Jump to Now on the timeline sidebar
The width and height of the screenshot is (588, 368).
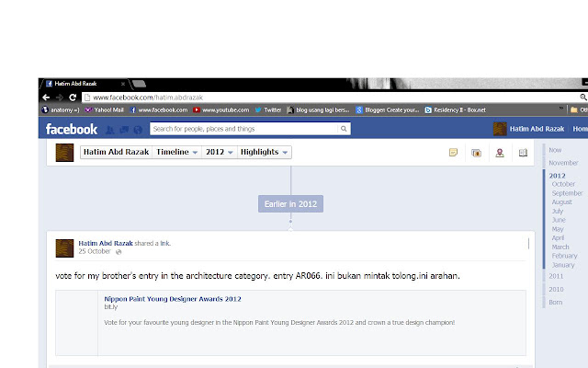pyautogui.click(x=555, y=150)
